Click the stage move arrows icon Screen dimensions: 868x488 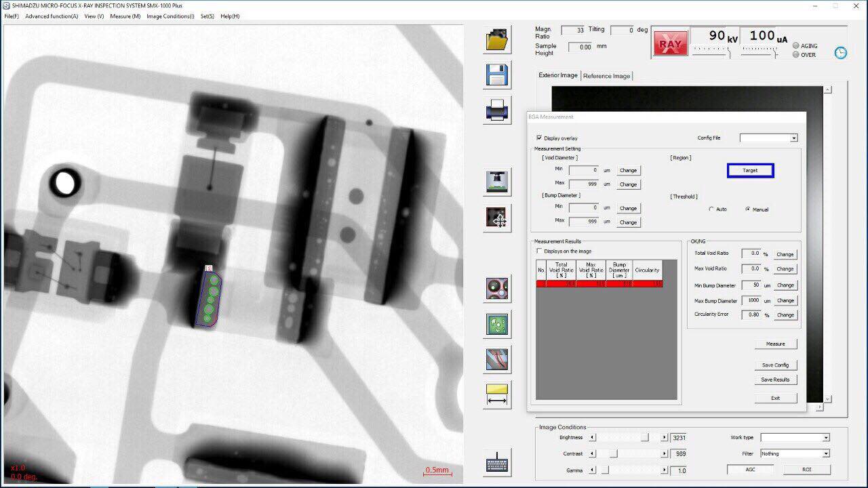click(498, 218)
